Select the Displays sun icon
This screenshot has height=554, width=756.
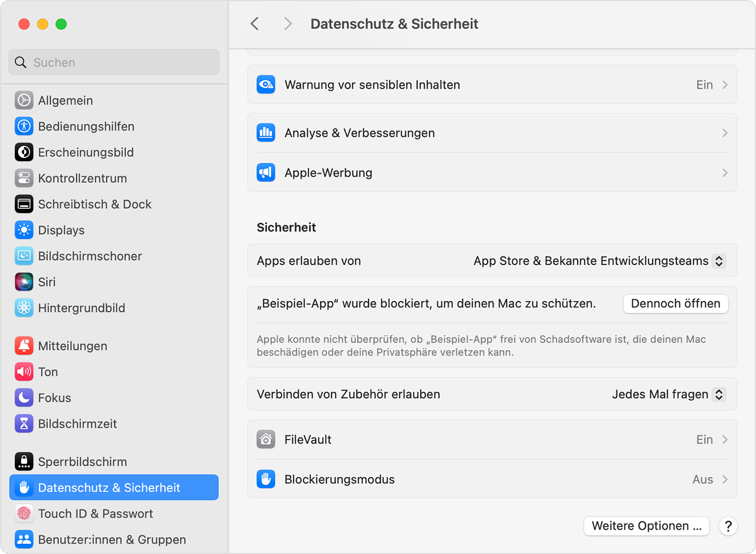tap(24, 230)
